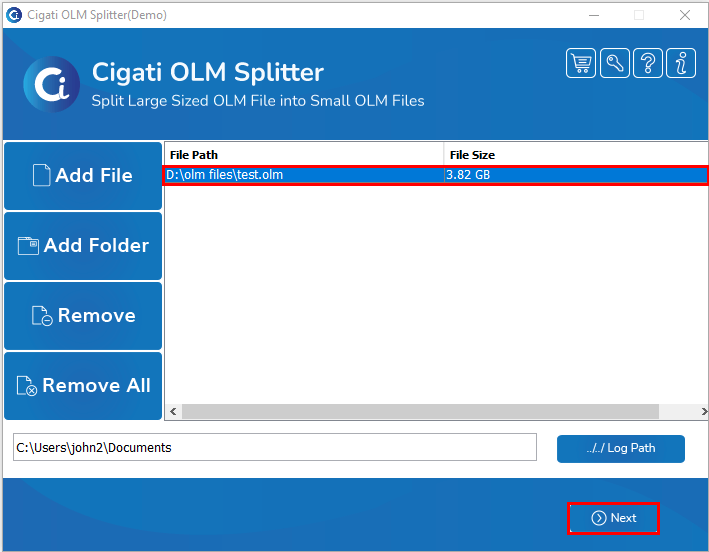The width and height of the screenshot is (709, 552).
Task: Open the shopping cart purchase icon
Action: (581, 63)
